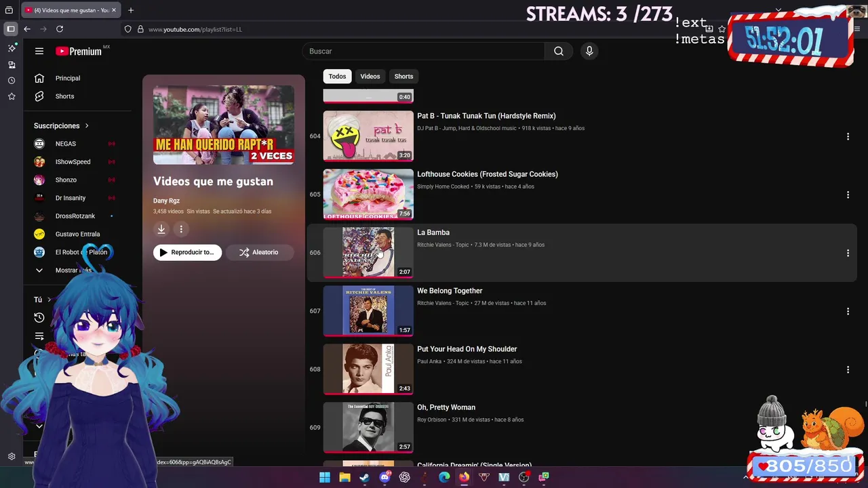Close the Videos que me gustan tab

tap(114, 10)
